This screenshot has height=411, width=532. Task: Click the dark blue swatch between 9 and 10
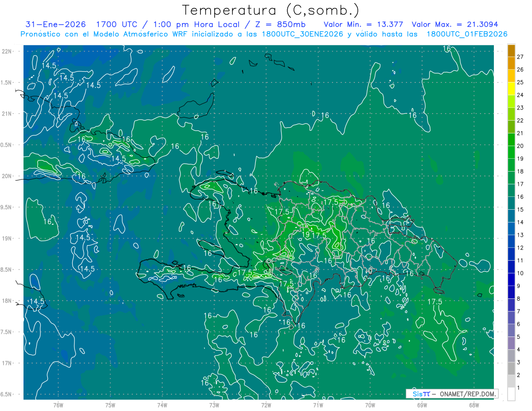pos(511,279)
